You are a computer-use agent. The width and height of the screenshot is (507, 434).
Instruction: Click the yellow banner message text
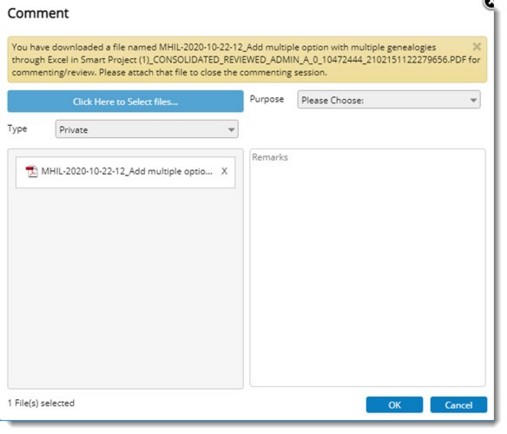pos(246,60)
